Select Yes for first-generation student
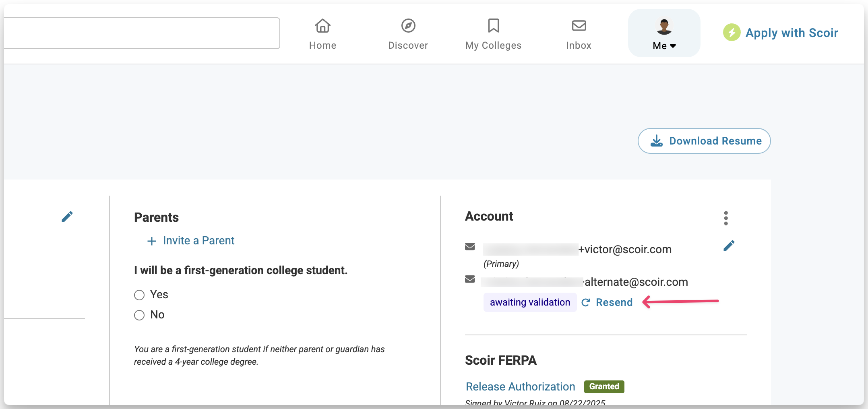The image size is (868, 409). point(139,295)
